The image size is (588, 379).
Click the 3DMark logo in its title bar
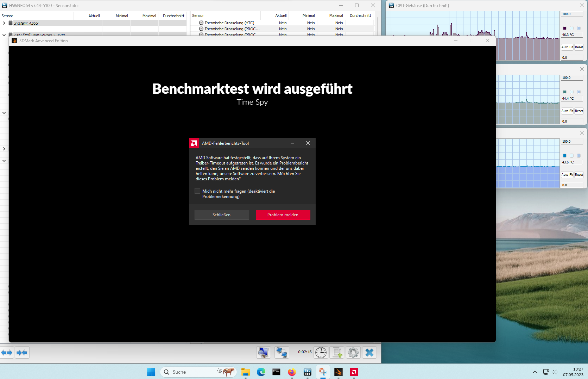click(14, 41)
